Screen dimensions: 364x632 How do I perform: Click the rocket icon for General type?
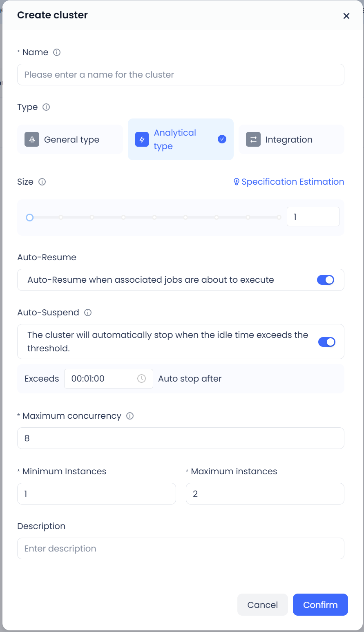tap(32, 140)
